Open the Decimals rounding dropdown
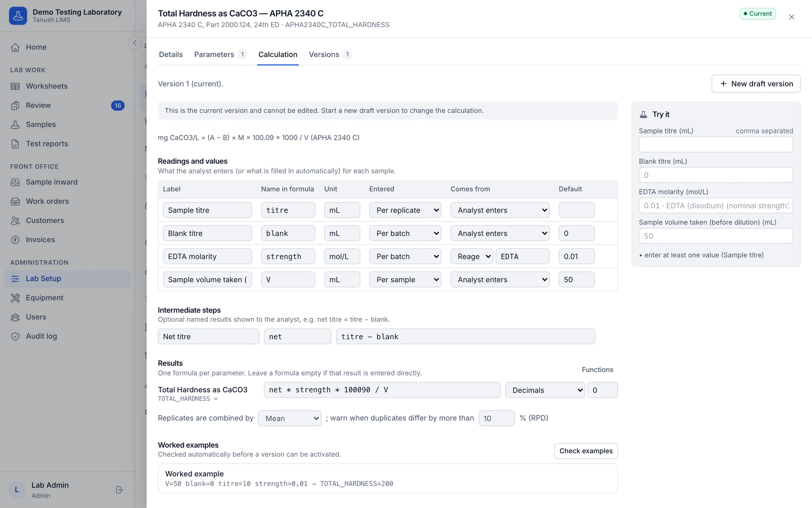 [x=545, y=390]
